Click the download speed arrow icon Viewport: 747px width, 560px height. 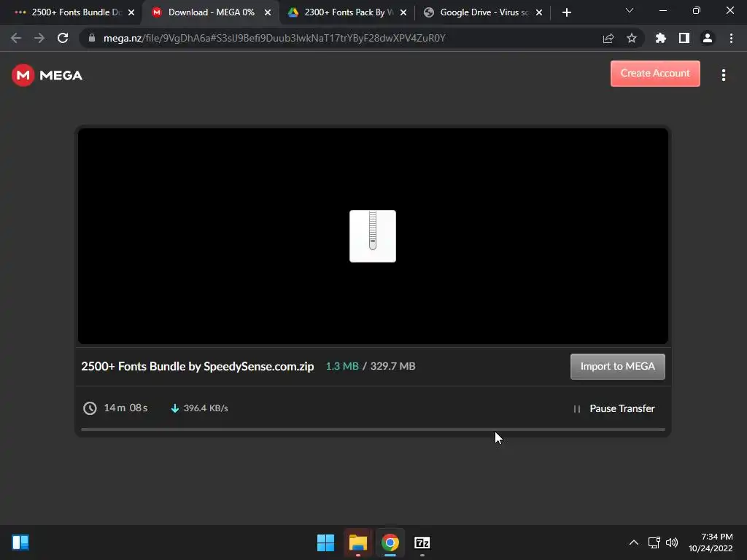(175, 408)
